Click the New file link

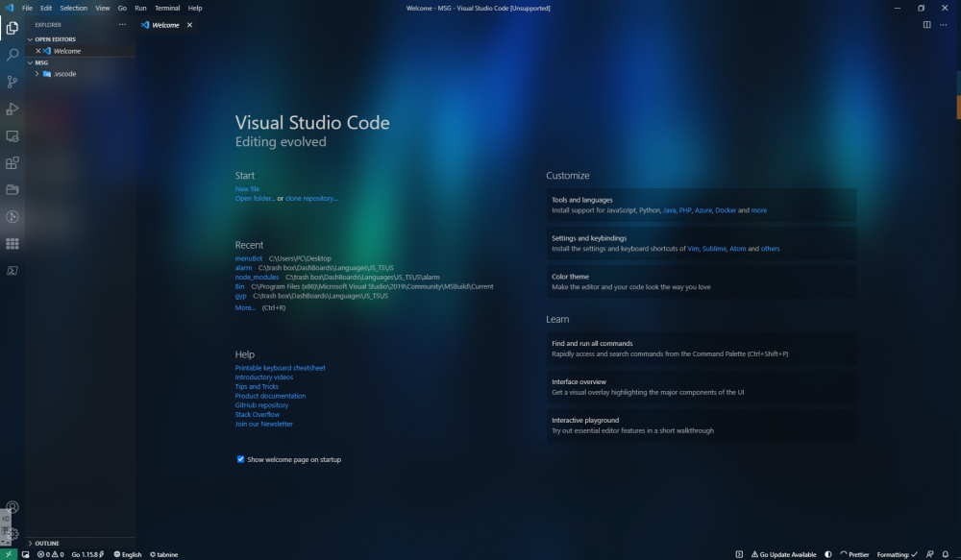pos(247,189)
